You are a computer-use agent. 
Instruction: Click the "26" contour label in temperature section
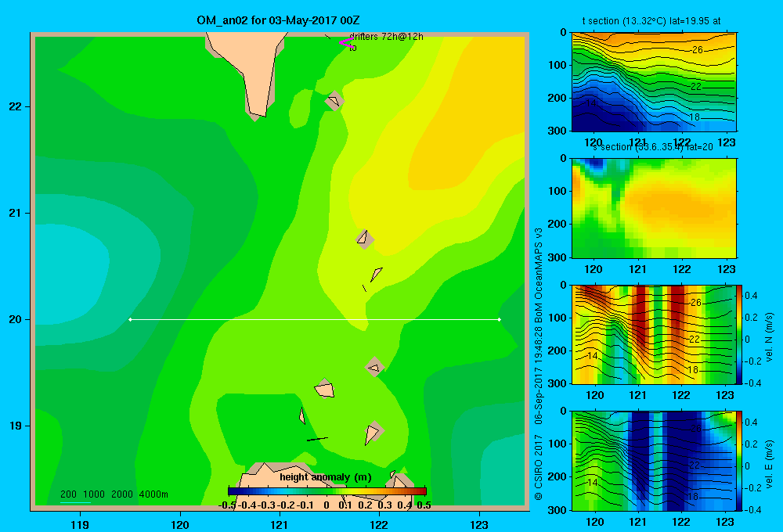697,50
